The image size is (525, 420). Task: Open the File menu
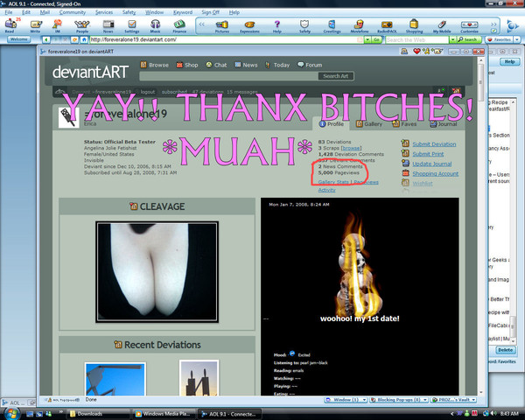click(9, 12)
